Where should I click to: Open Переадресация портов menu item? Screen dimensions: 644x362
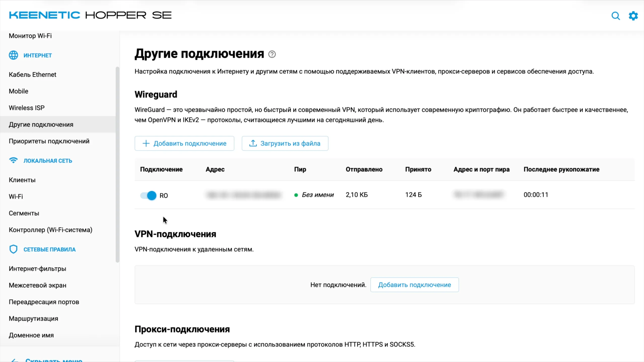44,302
